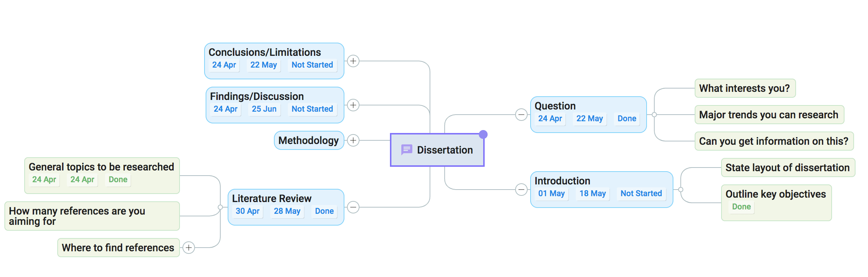Select the Major trends you can research node

(x=769, y=115)
